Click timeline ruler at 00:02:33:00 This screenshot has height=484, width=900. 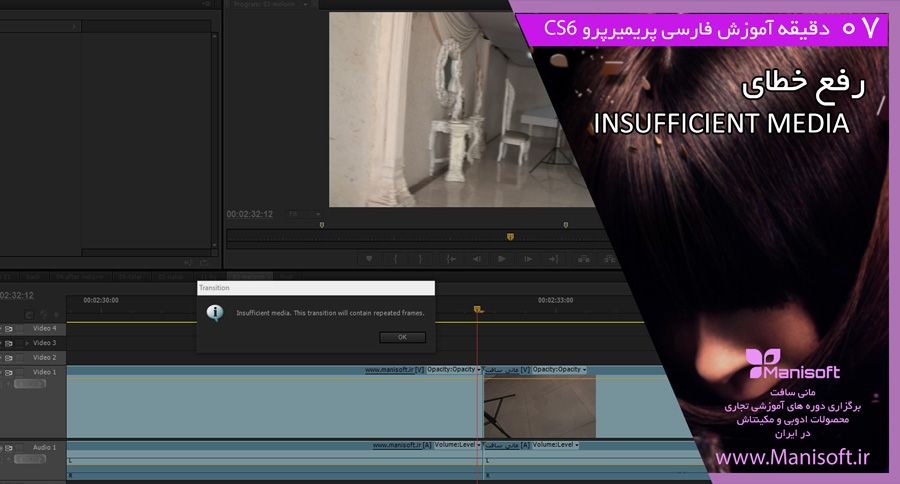click(555, 300)
